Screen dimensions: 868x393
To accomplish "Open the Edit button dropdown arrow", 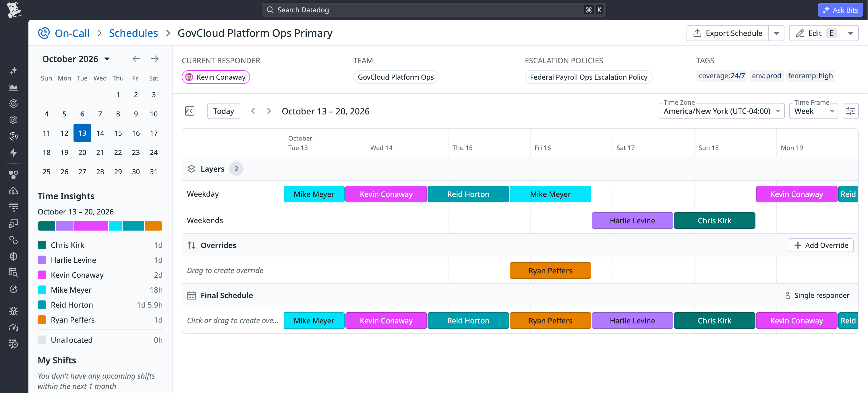I will point(850,33).
